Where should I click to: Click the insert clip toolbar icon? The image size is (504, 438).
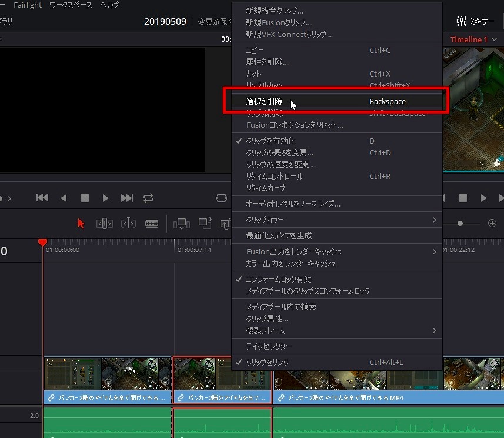tap(181, 224)
